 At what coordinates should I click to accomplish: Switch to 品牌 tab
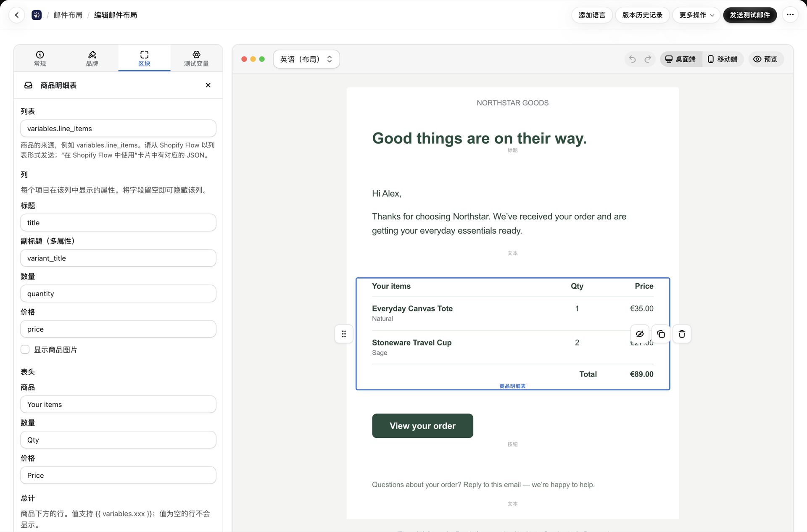[92, 58]
